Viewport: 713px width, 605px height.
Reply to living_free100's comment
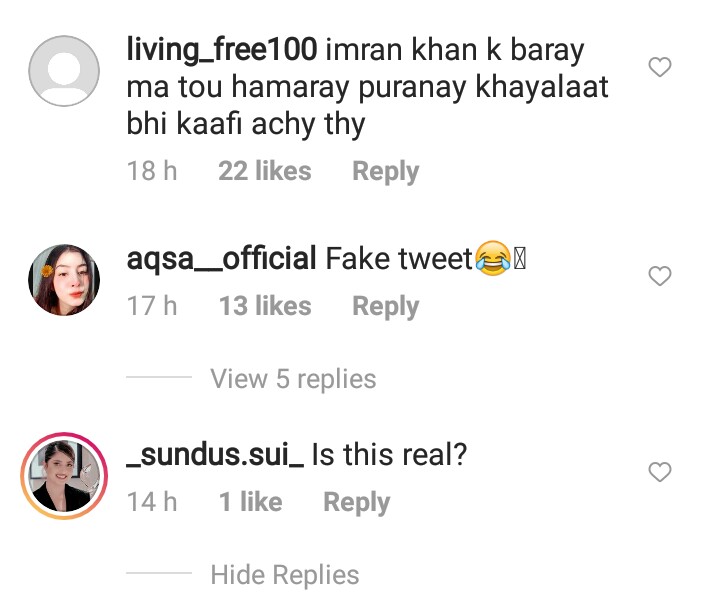coord(385,171)
